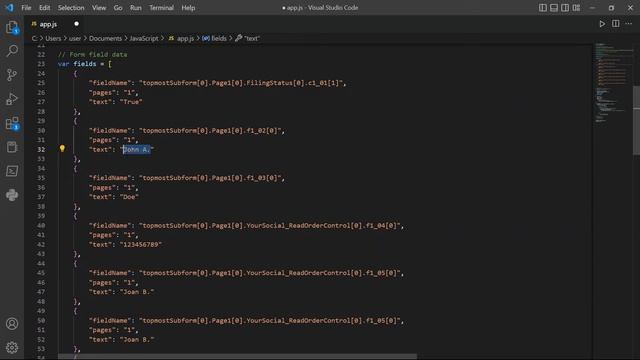
Task: Open the Selection menu
Action: pyautogui.click(x=71, y=8)
